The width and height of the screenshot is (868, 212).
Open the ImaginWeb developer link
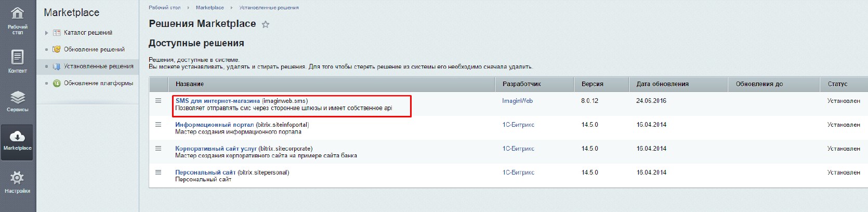(x=518, y=101)
